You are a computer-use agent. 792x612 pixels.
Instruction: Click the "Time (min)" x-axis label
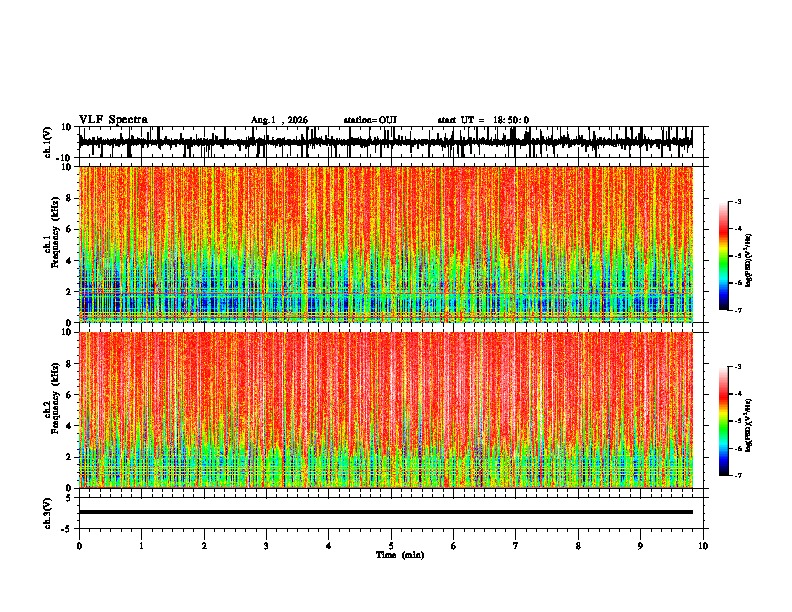tap(400, 555)
